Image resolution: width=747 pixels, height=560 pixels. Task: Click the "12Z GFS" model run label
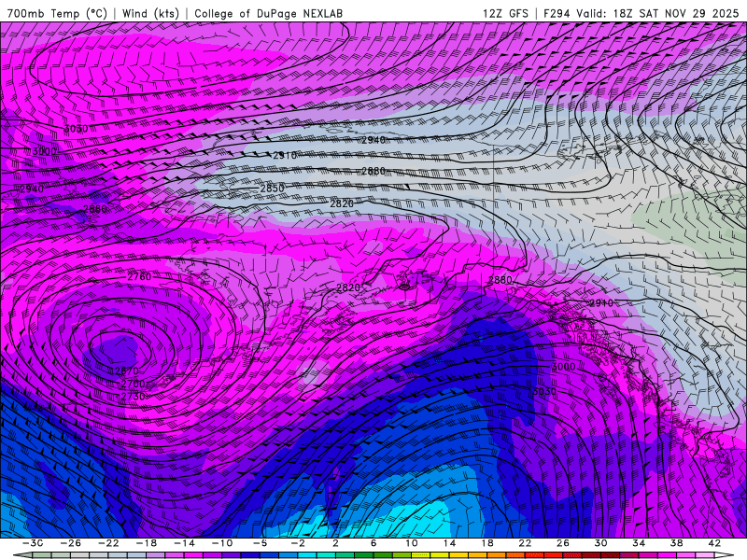[505, 13]
